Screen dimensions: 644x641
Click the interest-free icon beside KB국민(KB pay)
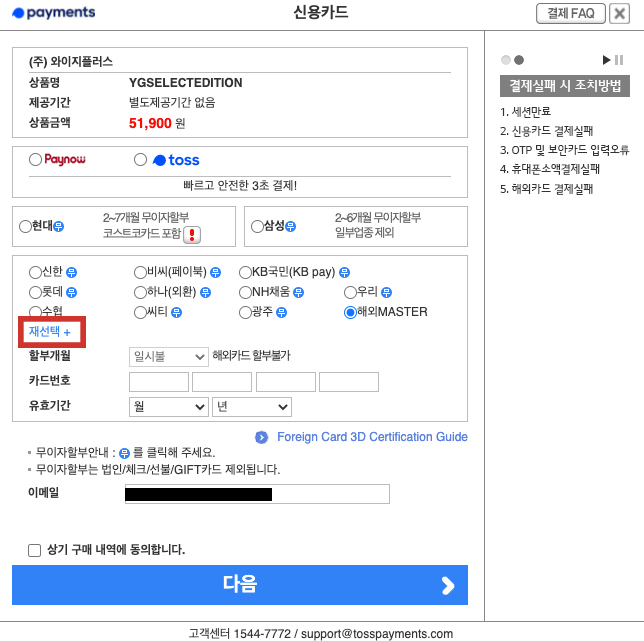click(344, 272)
